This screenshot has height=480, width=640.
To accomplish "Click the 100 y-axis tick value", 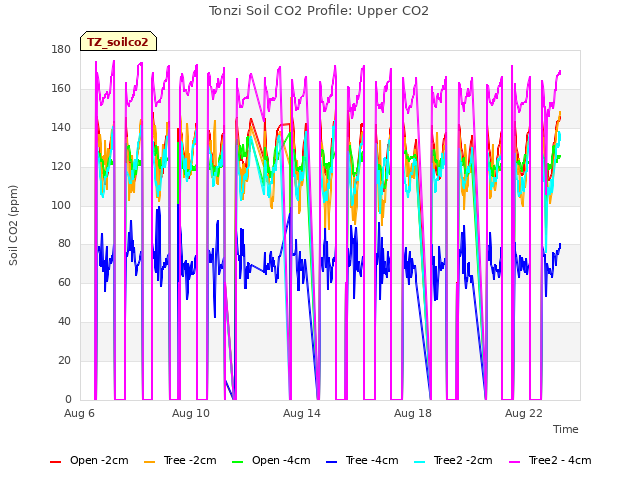I will pos(61,205).
